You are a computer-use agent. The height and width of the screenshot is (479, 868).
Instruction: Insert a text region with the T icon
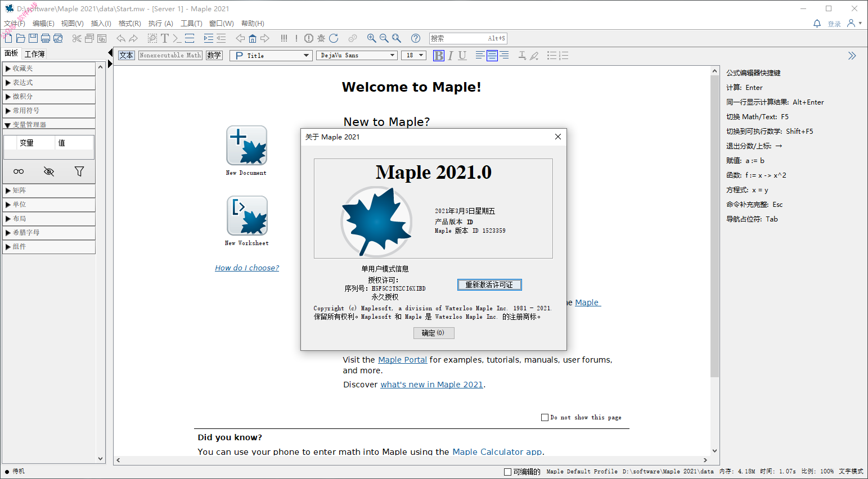pyautogui.click(x=165, y=38)
